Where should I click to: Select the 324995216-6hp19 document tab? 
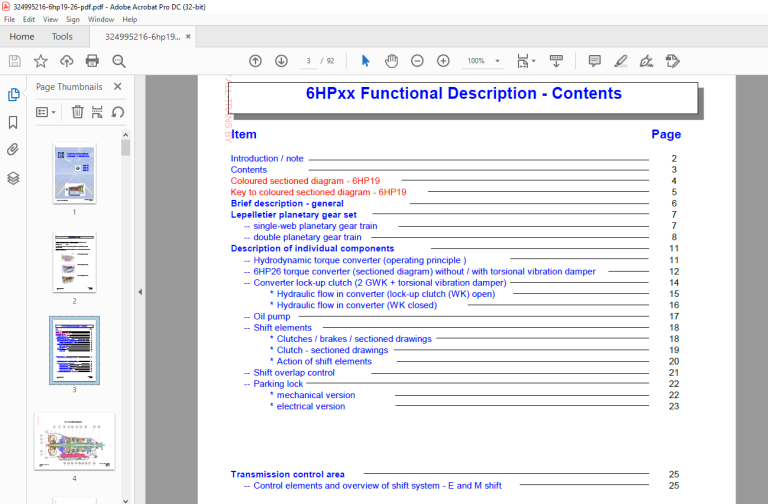(x=143, y=37)
